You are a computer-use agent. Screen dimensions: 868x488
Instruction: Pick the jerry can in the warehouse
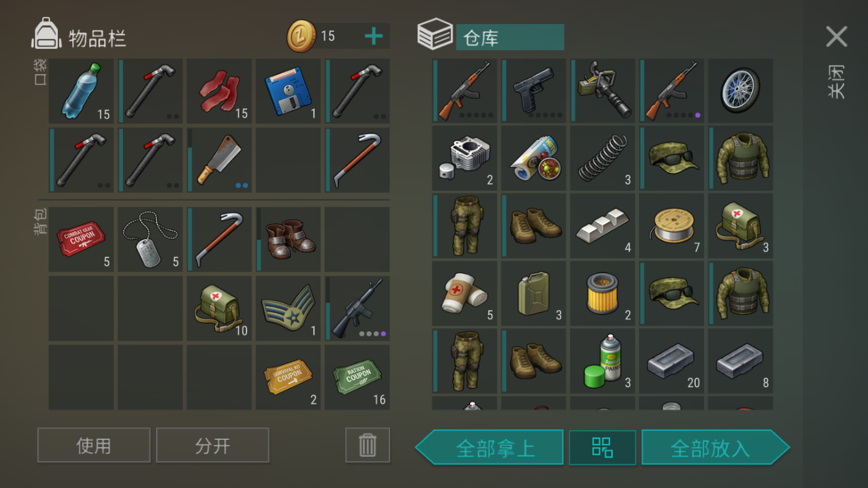tap(533, 294)
